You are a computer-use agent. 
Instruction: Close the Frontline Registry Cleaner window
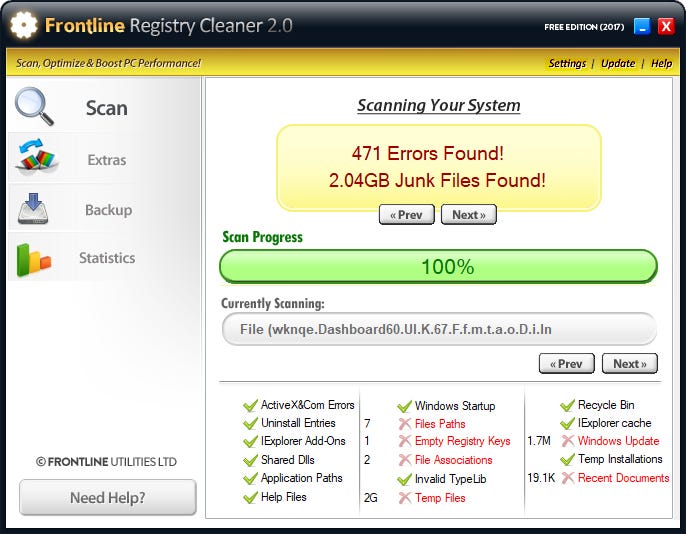tap(666, 26)
